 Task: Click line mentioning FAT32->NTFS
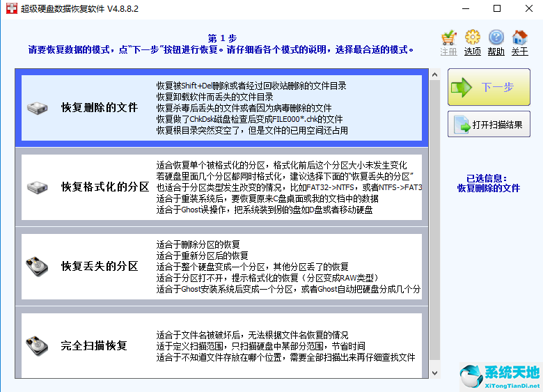tap(289, 187)
